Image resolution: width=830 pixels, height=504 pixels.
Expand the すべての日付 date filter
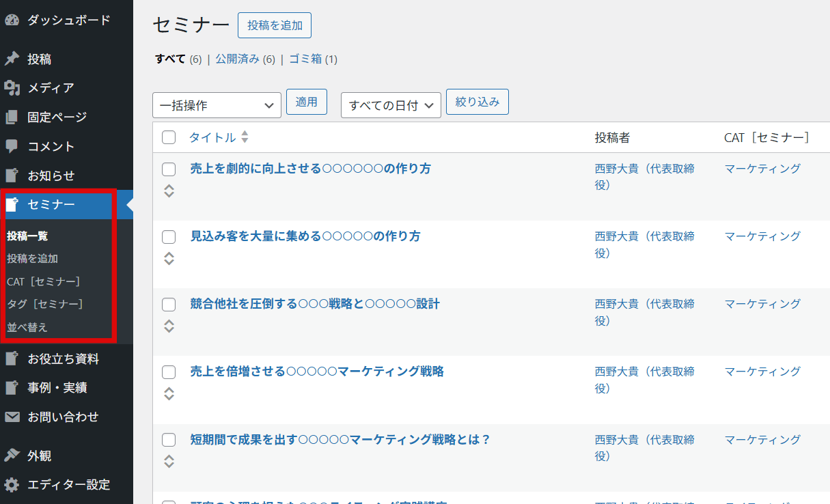[x=390, y=105]
